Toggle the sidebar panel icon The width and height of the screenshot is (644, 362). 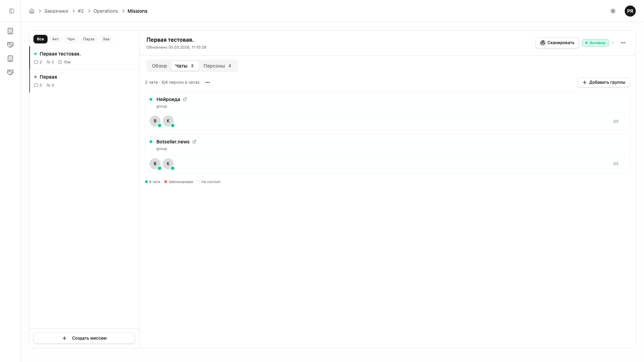(12, 11)
